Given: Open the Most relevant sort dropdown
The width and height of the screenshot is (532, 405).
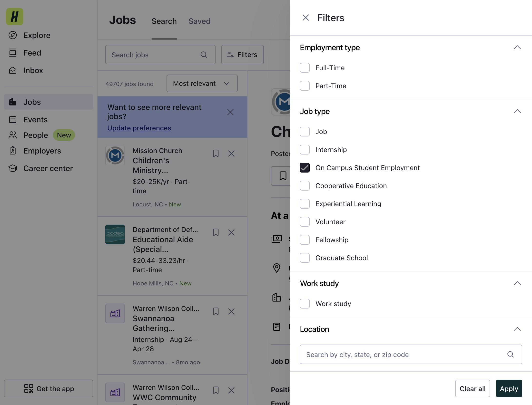Looking at the screenshot, I should point(202,83).
